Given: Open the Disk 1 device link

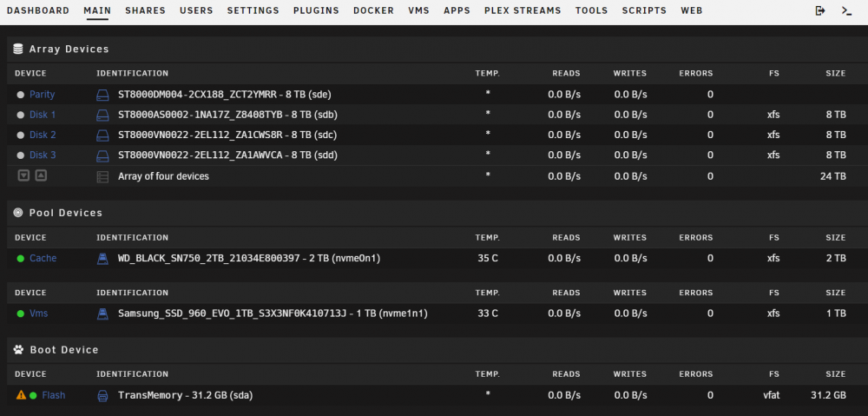Looking at the screenshot, I should click(43, 115).
